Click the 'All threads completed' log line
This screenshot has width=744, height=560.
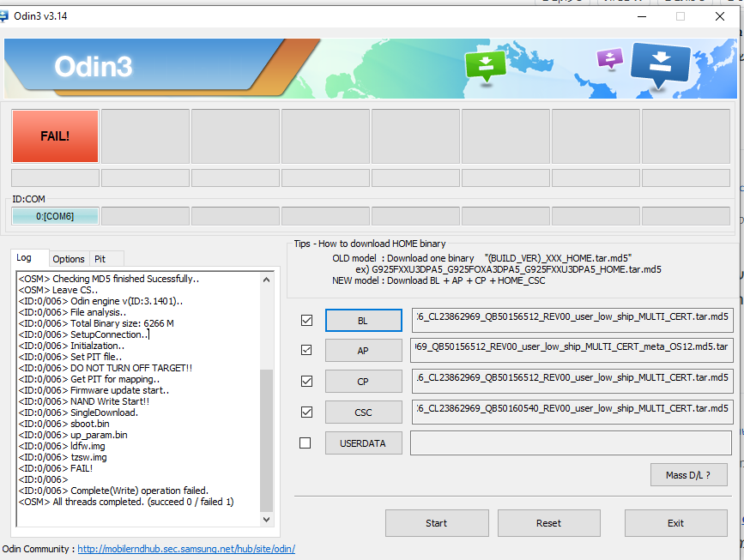[x=126, y=502]
